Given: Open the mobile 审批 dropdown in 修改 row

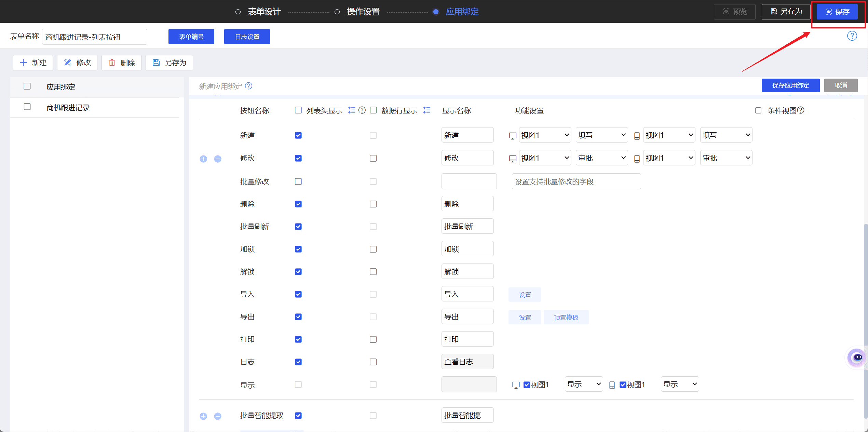Looking at the screenshot, I should 726,158.
